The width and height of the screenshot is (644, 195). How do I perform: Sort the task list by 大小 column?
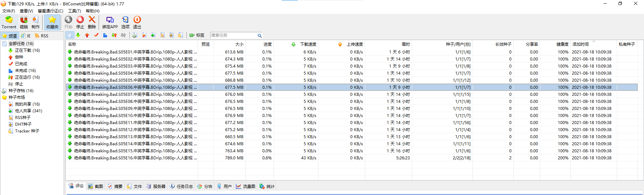click(x=229, y=44)
